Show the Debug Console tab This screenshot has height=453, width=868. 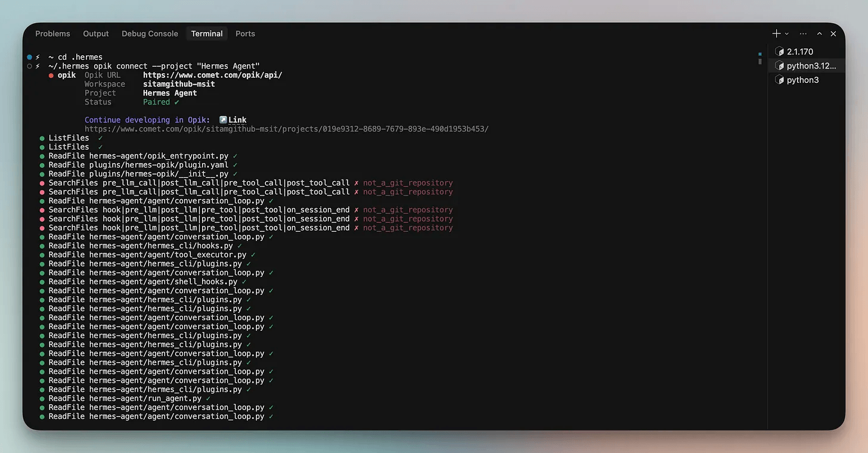click(x=150, y=33)
